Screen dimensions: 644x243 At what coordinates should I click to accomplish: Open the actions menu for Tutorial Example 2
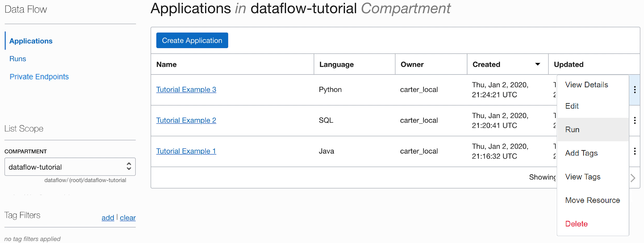635,120
